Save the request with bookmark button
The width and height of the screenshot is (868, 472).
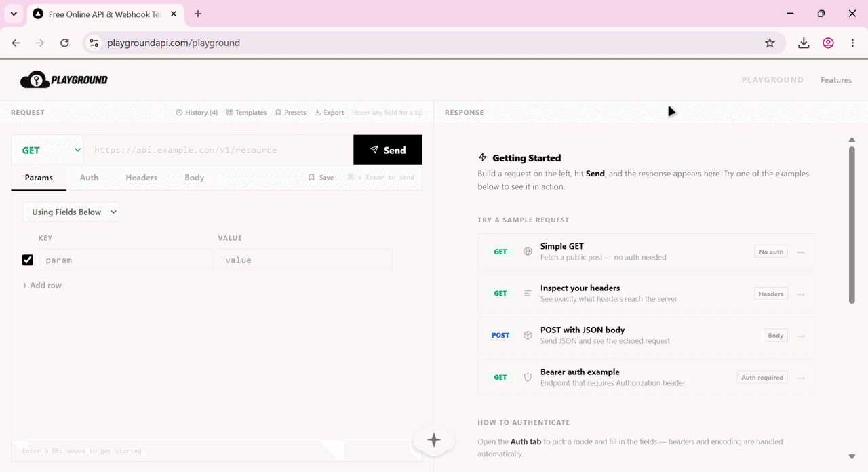321,178
